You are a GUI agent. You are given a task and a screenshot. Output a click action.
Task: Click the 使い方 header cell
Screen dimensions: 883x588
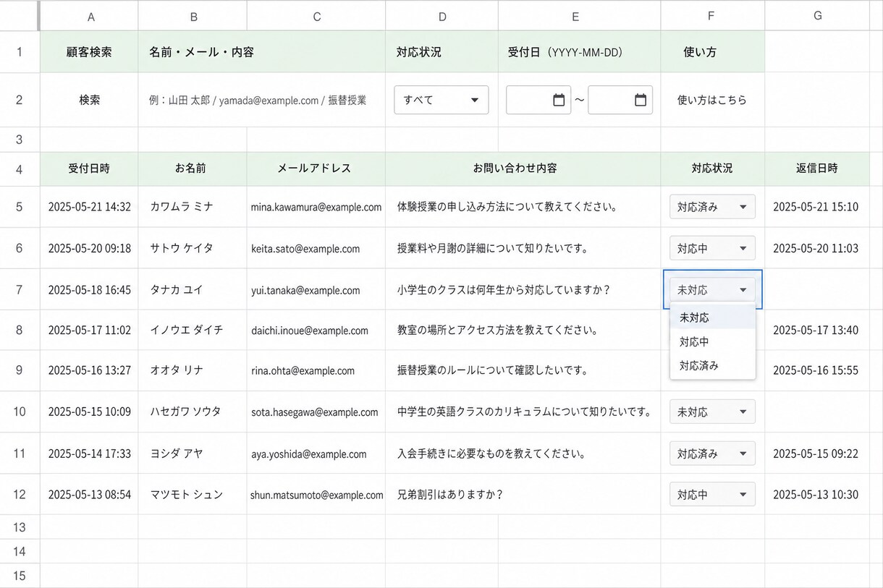(x=712, y=51)
